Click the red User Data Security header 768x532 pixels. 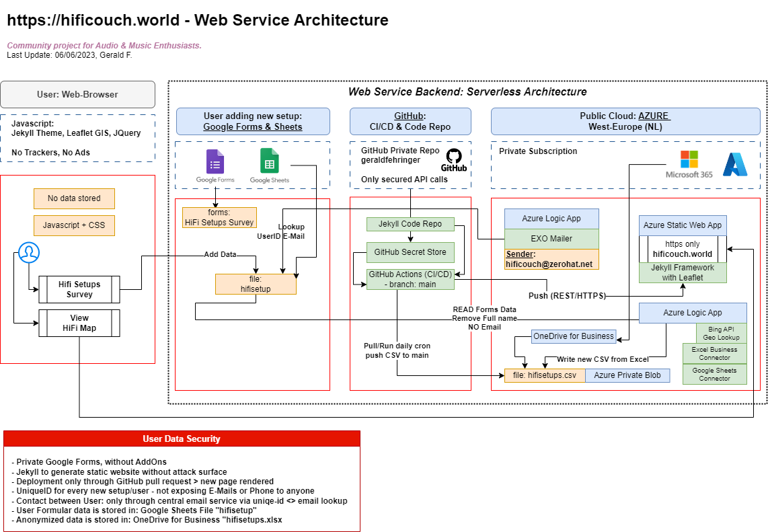coord(182,439)
